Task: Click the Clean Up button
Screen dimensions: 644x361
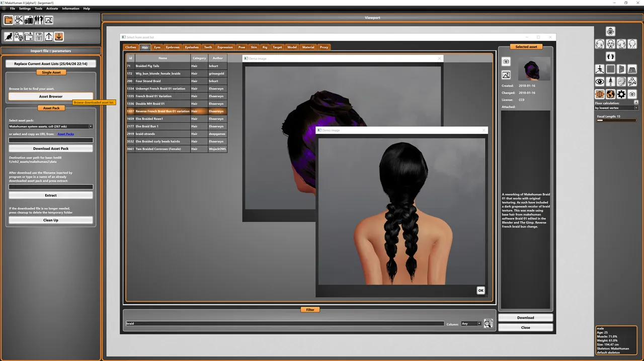Action: pyautogui.click(x=51, y=220)
